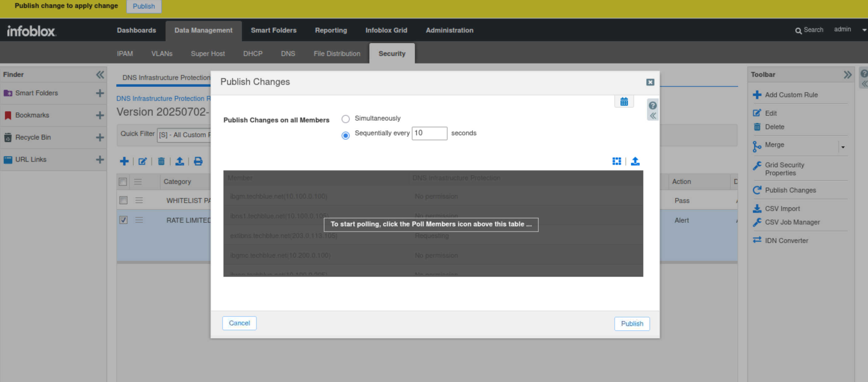This screenshot has height=382, width=868.
Task: Collapse the Toolbar panel
Action: pyautogui.click(x=847, y=74)
